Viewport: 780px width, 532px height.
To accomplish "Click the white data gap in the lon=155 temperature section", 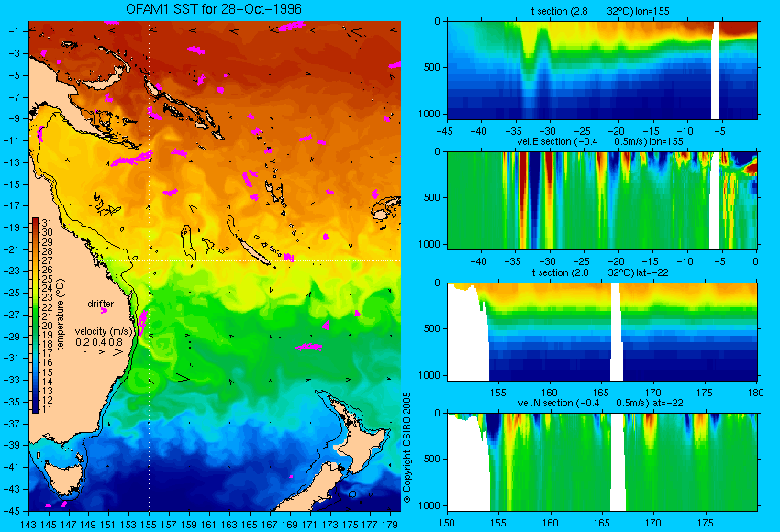I will 716,70.
